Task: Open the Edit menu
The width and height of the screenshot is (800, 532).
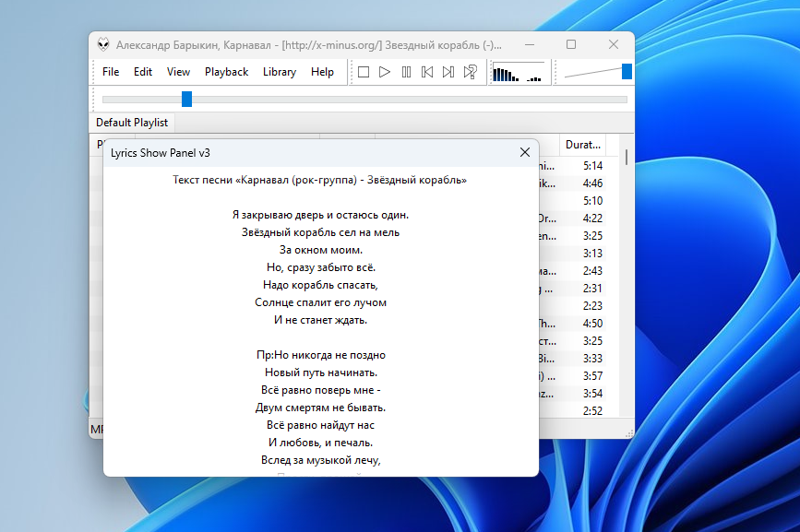Action: click(143, 72)
